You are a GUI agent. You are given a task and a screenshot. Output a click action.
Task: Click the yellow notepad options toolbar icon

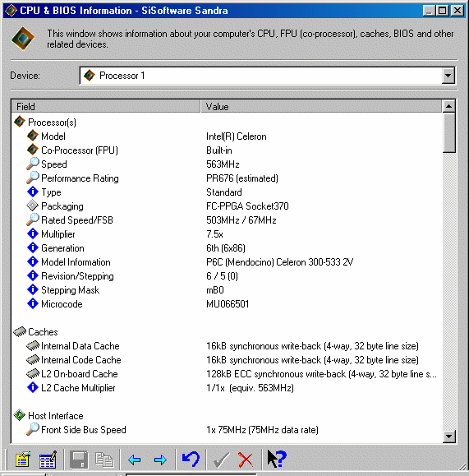pos(23,460)
